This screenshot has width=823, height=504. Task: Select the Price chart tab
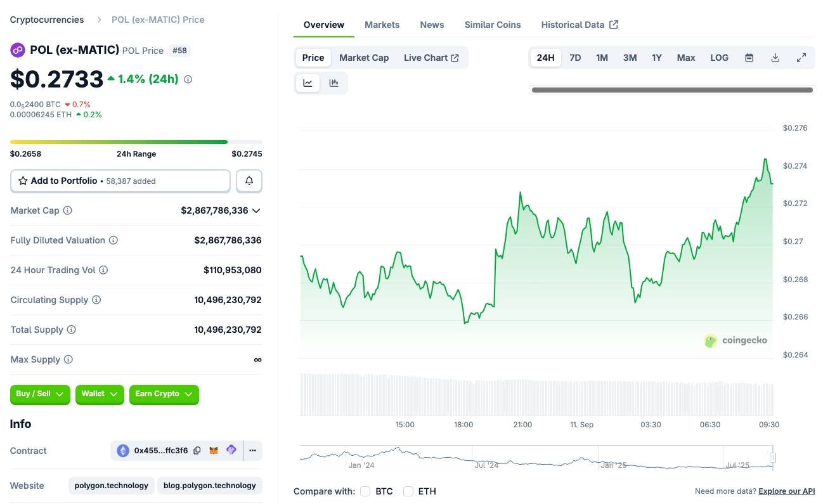click(313, 58)
